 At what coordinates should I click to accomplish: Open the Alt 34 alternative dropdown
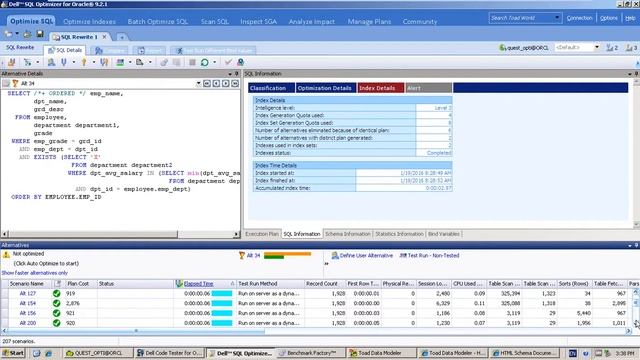[198, 83]
